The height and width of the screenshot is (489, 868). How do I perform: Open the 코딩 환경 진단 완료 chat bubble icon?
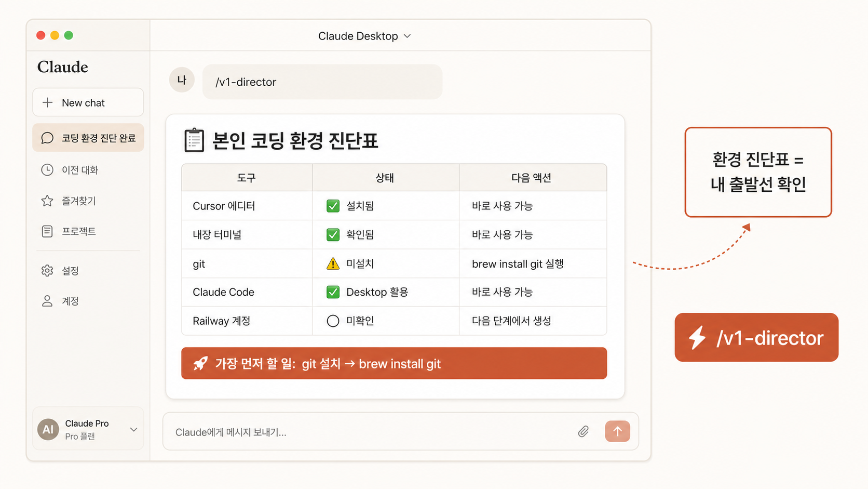[x=47, y=138]
